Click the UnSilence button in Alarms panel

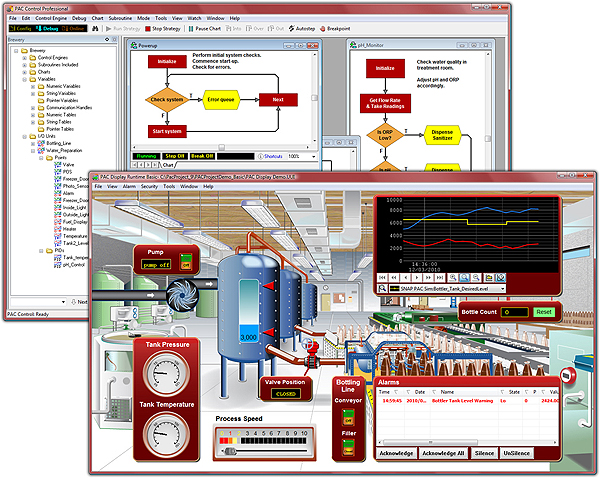tap(517, 453)
